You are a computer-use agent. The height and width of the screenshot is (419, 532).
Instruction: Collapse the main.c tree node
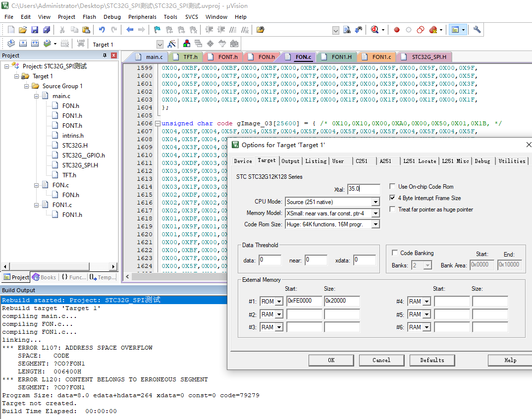[x=36, y=96]
